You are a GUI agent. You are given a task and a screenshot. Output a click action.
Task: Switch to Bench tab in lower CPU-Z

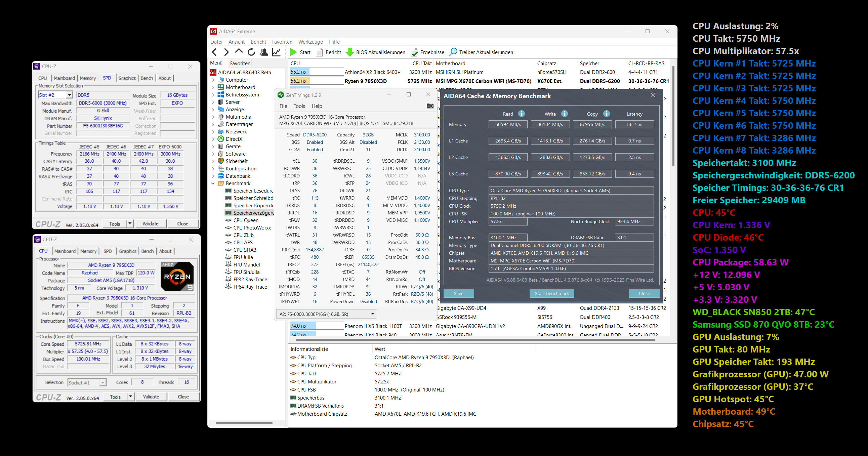tap(147, 251)
